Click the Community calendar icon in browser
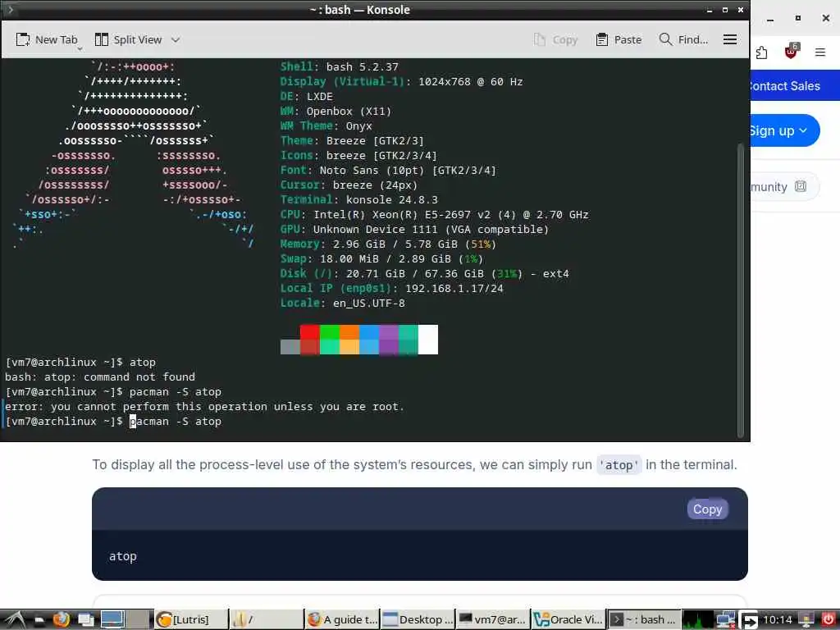Viewport: 840px width, 630px height. (x=801, y=186)
